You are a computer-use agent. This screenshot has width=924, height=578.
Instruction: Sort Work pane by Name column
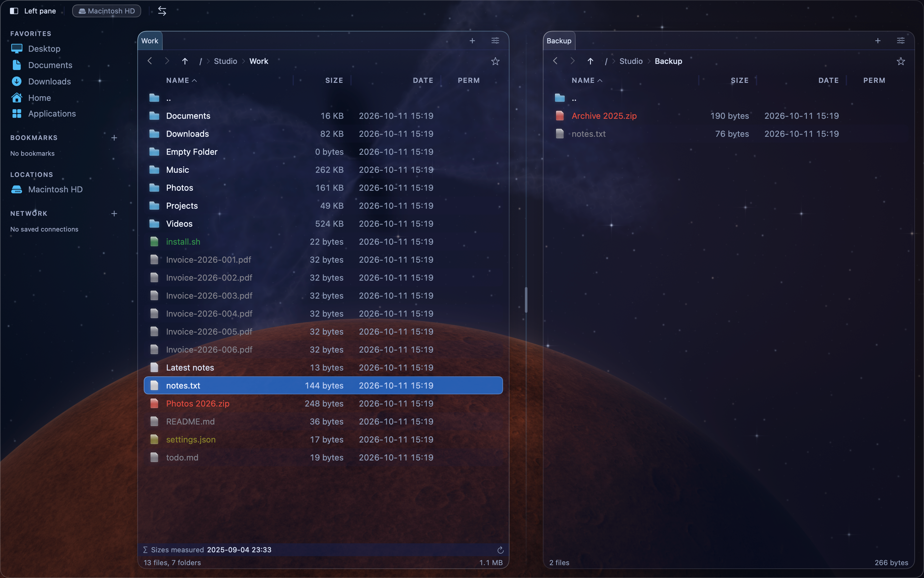click(181, 80)
